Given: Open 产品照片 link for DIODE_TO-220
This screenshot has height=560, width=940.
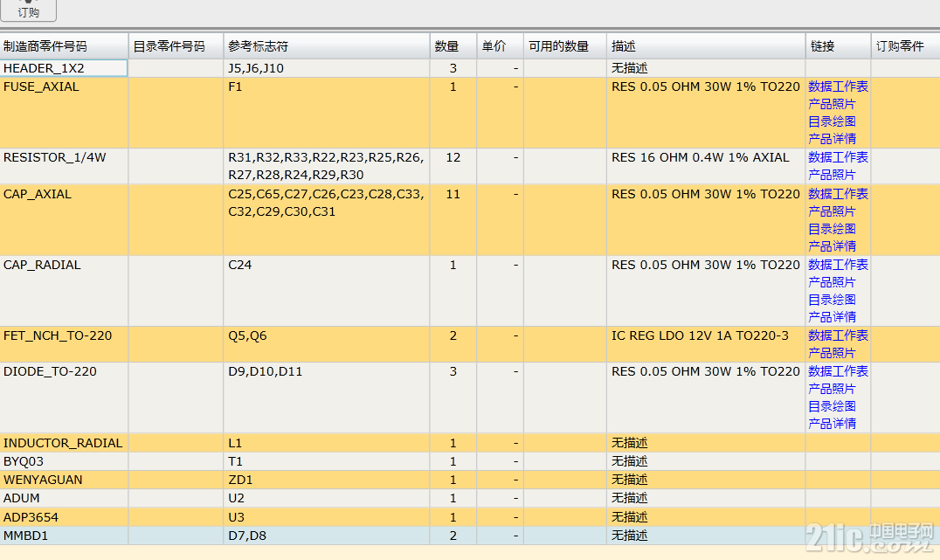Looking at the screenshot, I should pyautogui.click(x=832, y=389).
